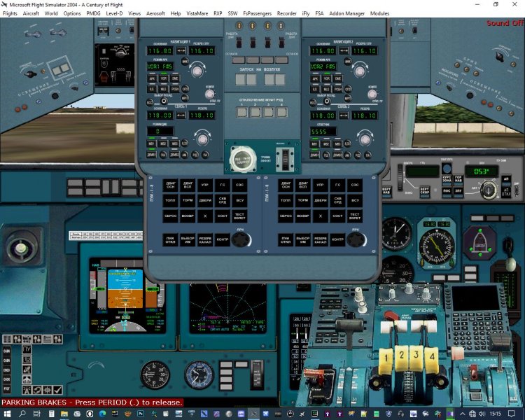
Task: Click the 5555 transponder code display
Action: point(322,131)
